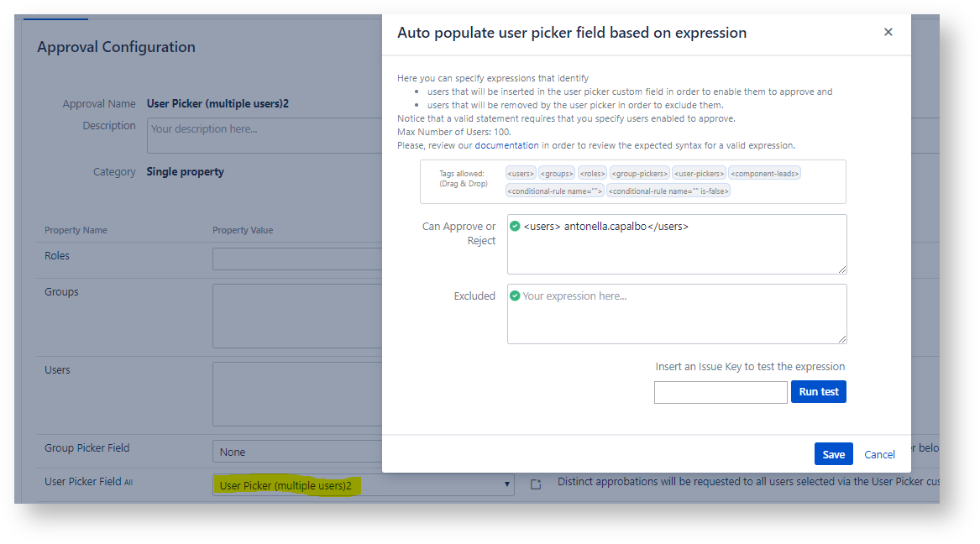Select the <group-pickers> tag chip
This screenshot has height=544, width=980.
pyautogui.click(x=639, y=174)
